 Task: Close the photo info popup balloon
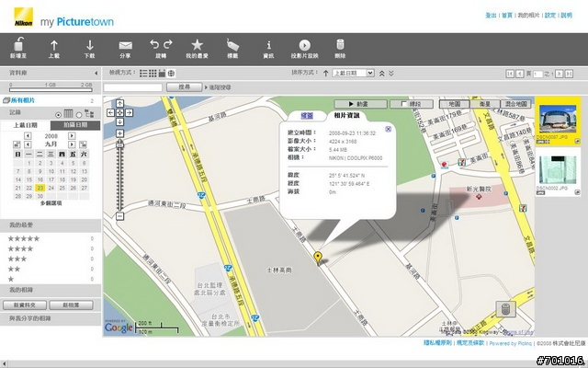tap(388, 129)
